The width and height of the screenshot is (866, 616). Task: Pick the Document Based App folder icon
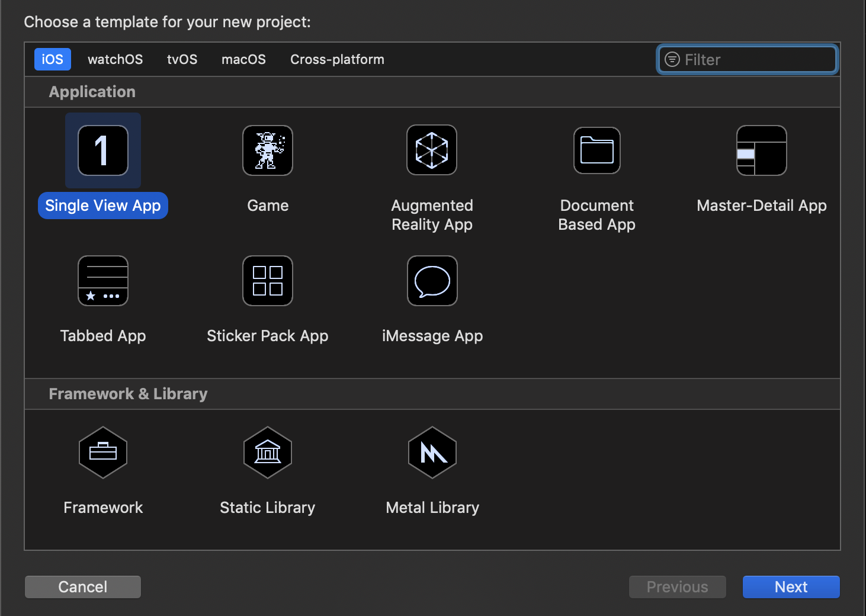[x=596, y=150]
